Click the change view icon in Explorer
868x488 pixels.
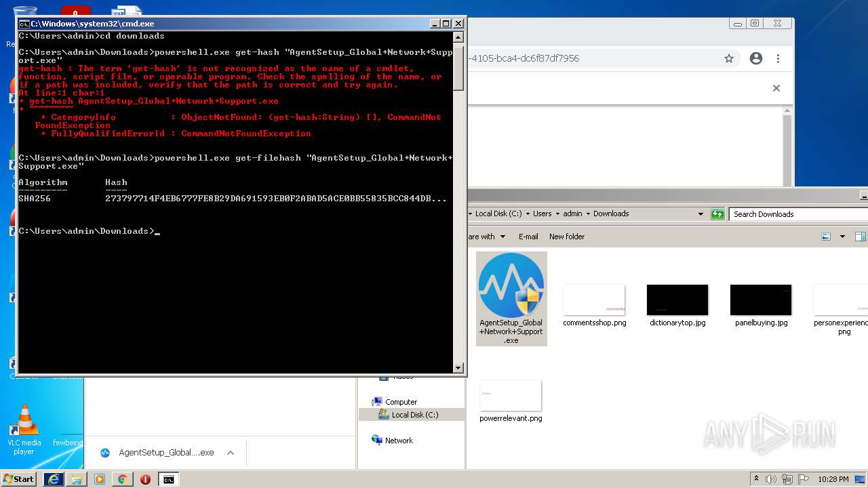(826, 237)
